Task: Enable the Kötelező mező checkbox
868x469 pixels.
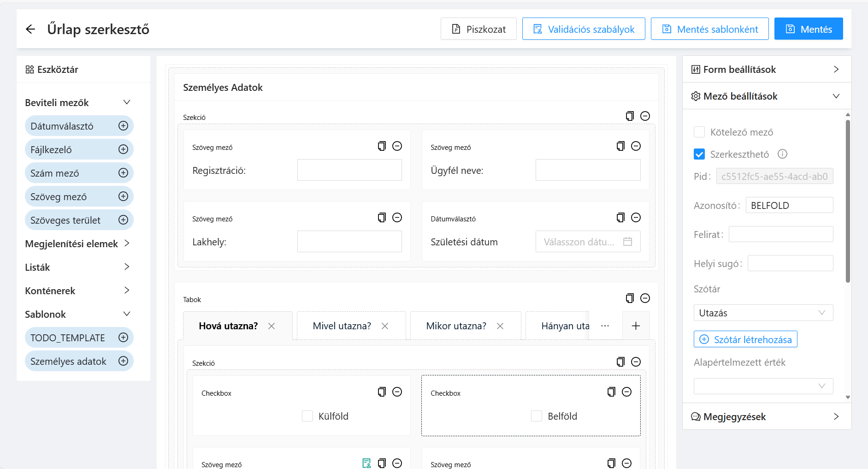Action: [699, 132]
